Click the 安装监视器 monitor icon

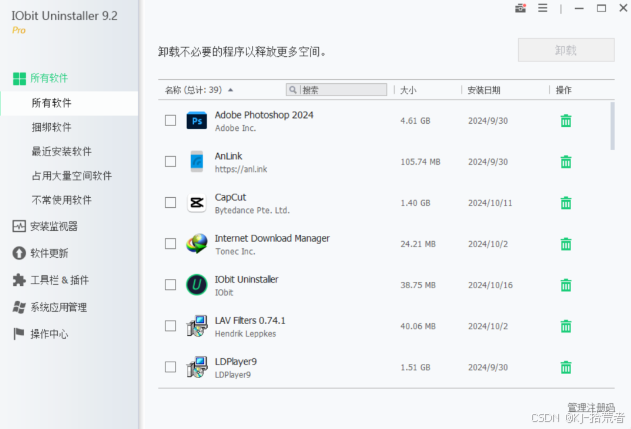(19, 226)
